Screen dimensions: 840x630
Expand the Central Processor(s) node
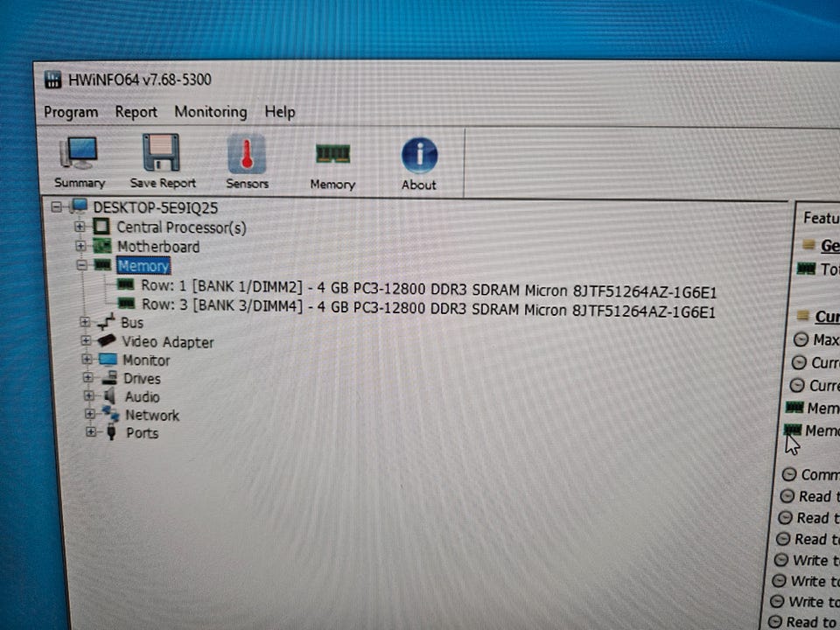pyautogui.click(x=80, y=227)
